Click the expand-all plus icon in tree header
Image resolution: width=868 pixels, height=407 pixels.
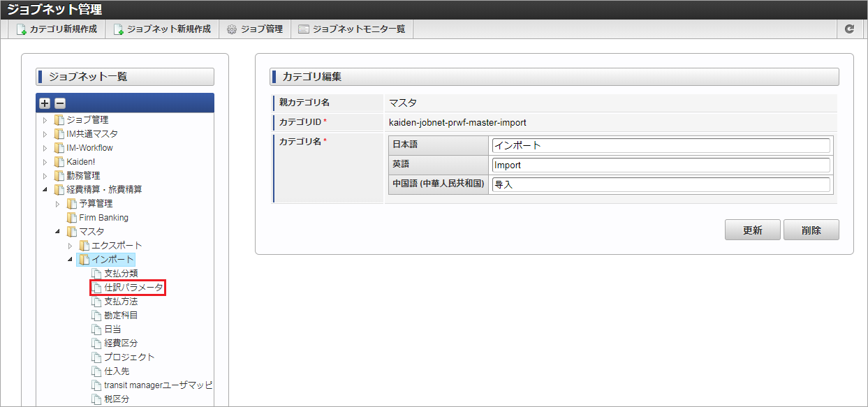45,103
